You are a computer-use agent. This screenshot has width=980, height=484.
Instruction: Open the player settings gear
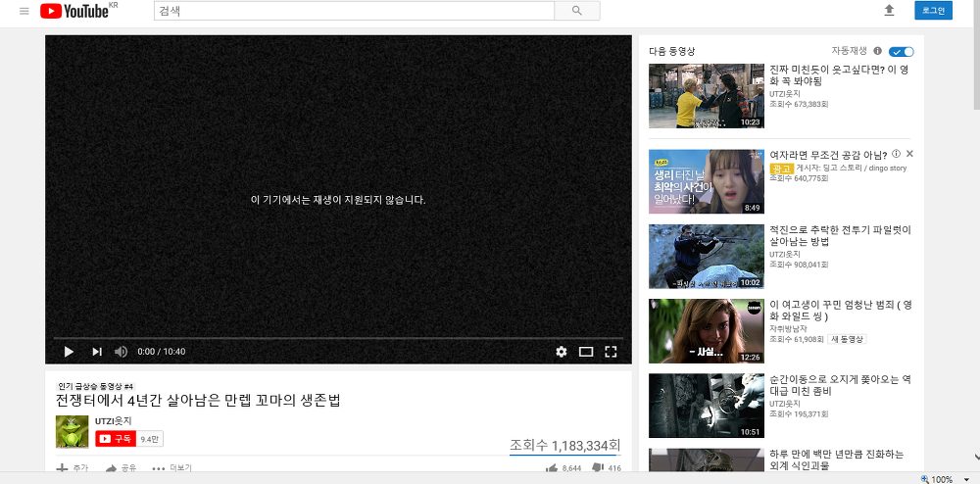pyautogui.click(x=562, y=352)
